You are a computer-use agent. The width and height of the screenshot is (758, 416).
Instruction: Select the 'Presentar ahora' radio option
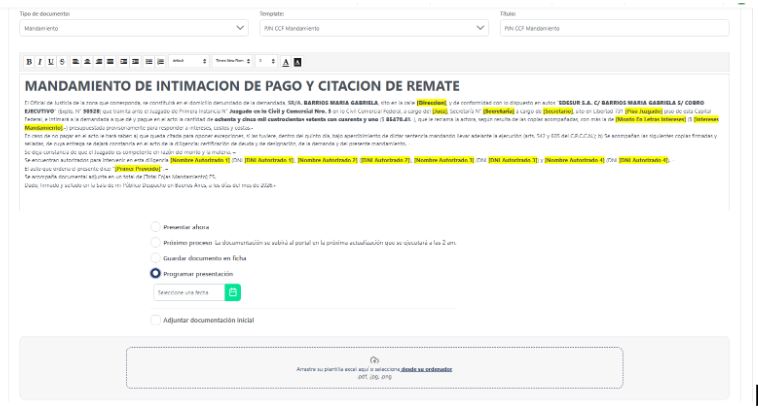click(x=155, y=227)
